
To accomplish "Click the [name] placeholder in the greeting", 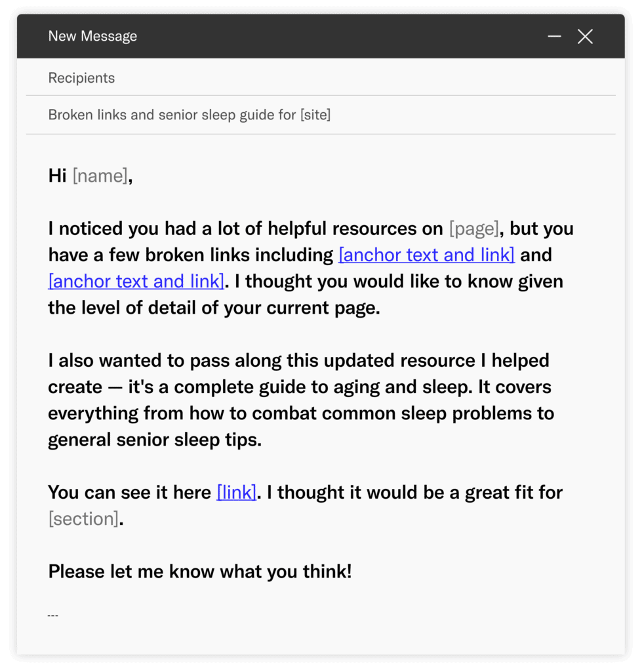I will (100, 175).
